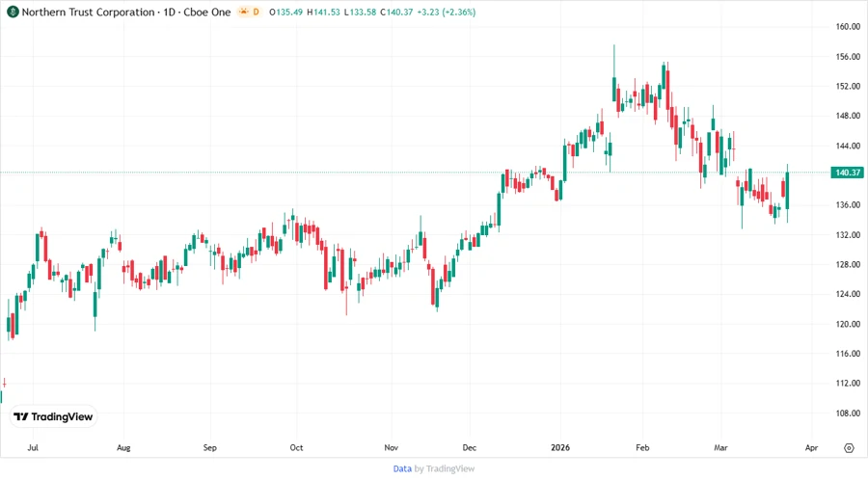Click the 116.00 price axis label
The height and width of the screenshot is (480, 868).
point(848,354)
